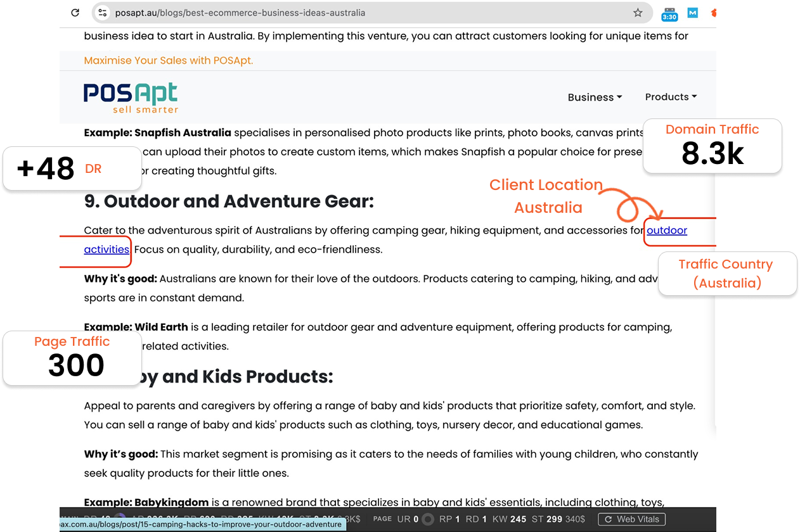Click the ST 299 page metric
Image resolution: width=800 pixels, height=532 pixels.
[547, 519]
